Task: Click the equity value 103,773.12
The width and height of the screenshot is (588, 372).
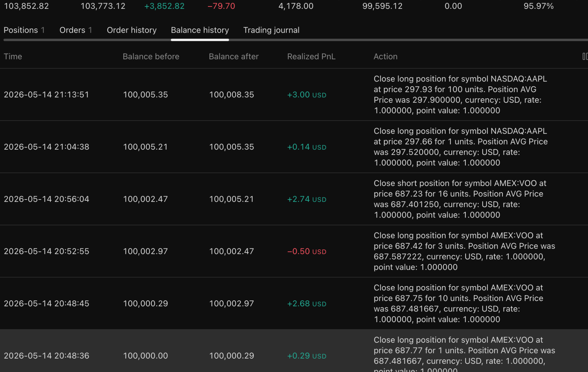Action: (x=103, y=6)
